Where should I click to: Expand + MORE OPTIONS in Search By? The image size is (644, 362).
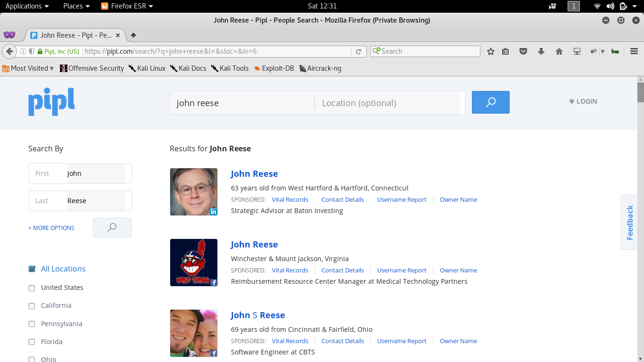[51, 228]
